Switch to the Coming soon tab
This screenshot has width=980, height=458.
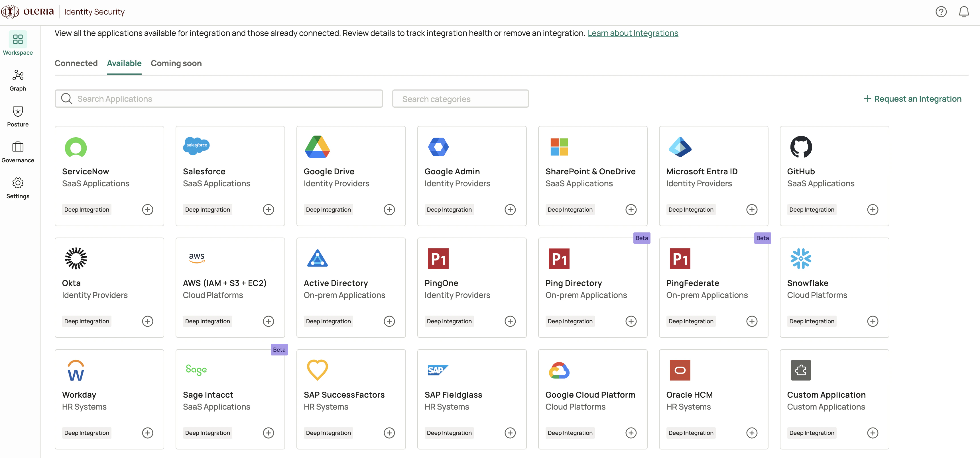[x=176, y=63]
